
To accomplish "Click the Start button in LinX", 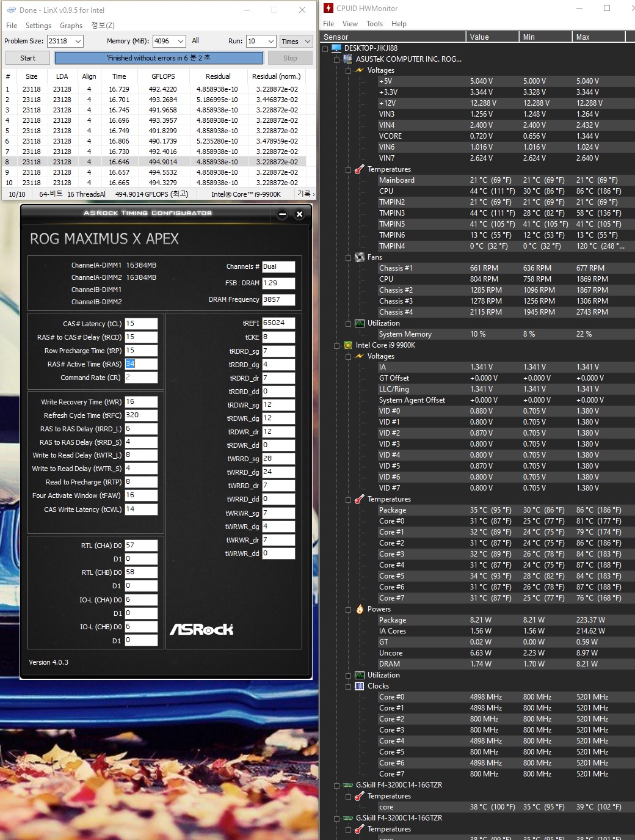I will pos(27,58).
